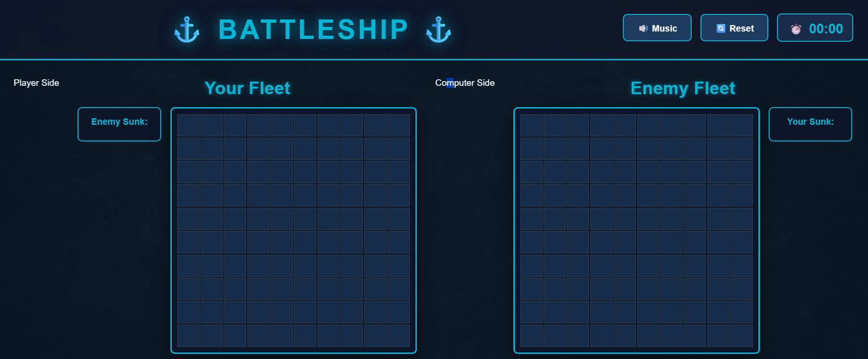Toggle background Music on
Image resolution: width=868 pixels, height=359 pixels.
657,28
